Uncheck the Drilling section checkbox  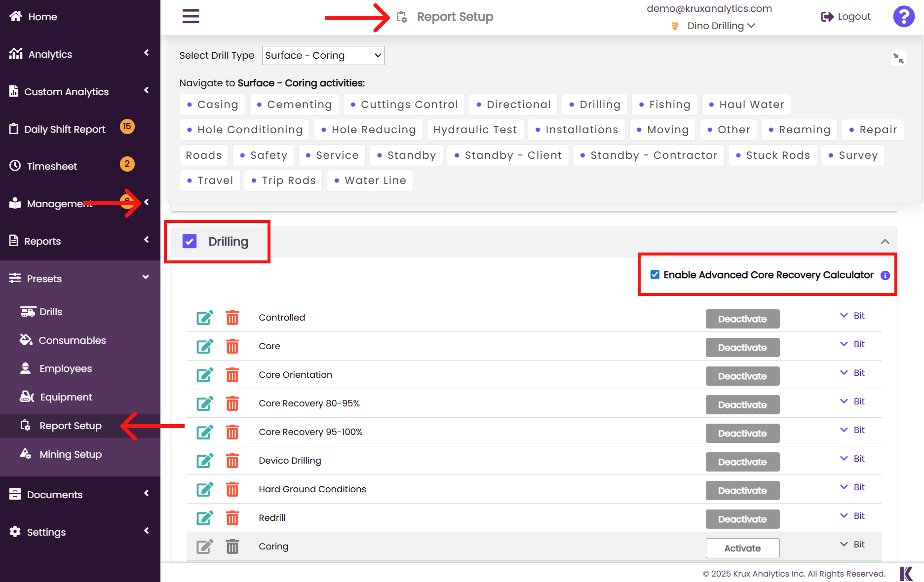coord(190,241)
